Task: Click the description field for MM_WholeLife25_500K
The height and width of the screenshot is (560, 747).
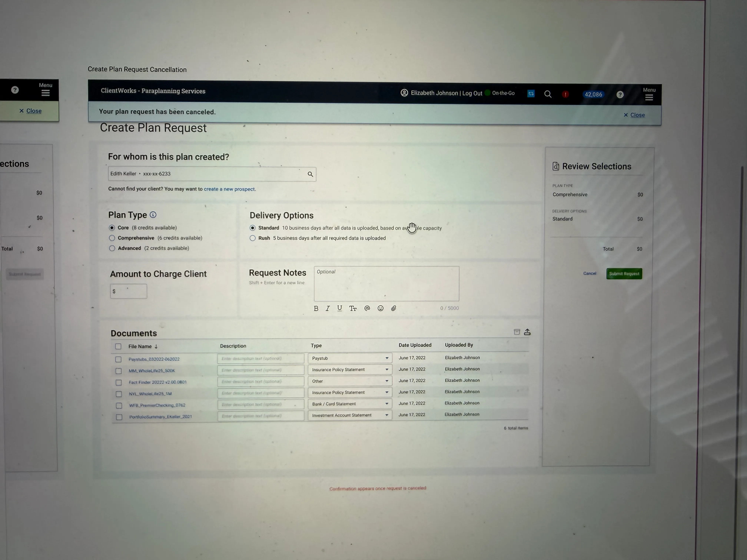Action: [x=261, y=370]
